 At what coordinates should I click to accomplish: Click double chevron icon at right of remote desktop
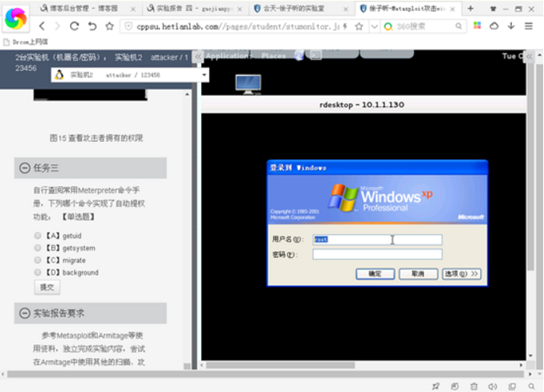tap(530, 57)
